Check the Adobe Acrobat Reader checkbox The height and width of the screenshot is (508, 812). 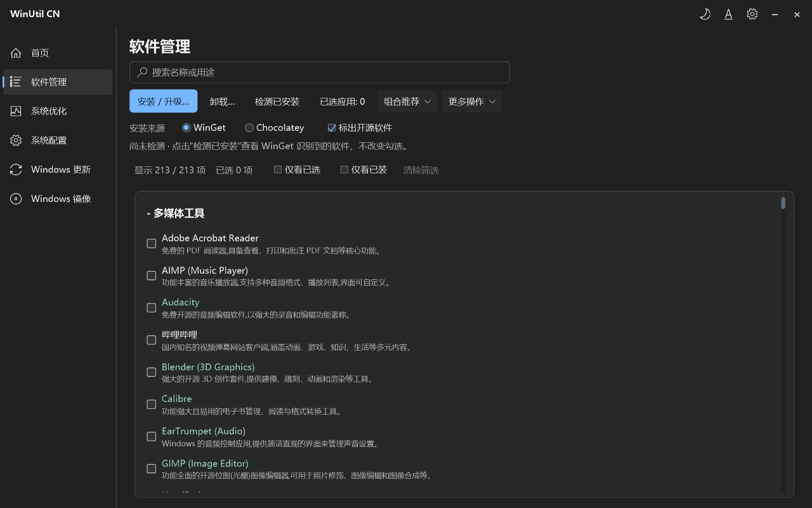tap(152, 243)
